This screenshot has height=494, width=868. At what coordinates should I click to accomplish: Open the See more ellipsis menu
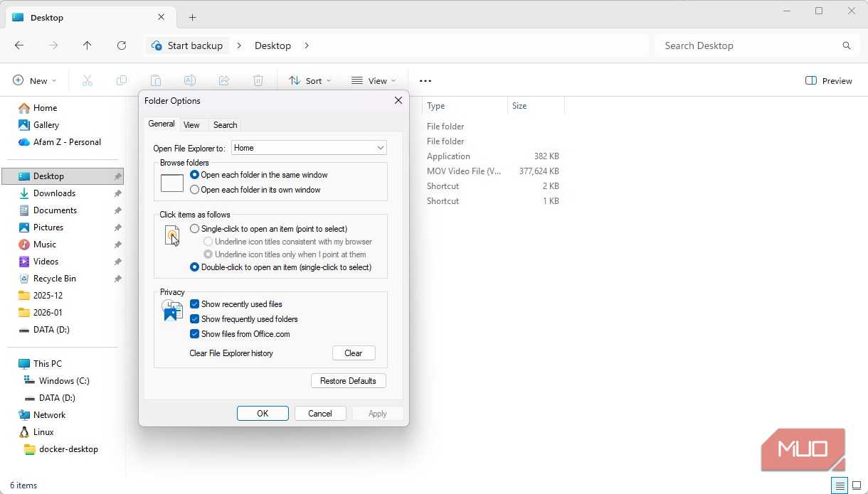click(x=425, y=81)
